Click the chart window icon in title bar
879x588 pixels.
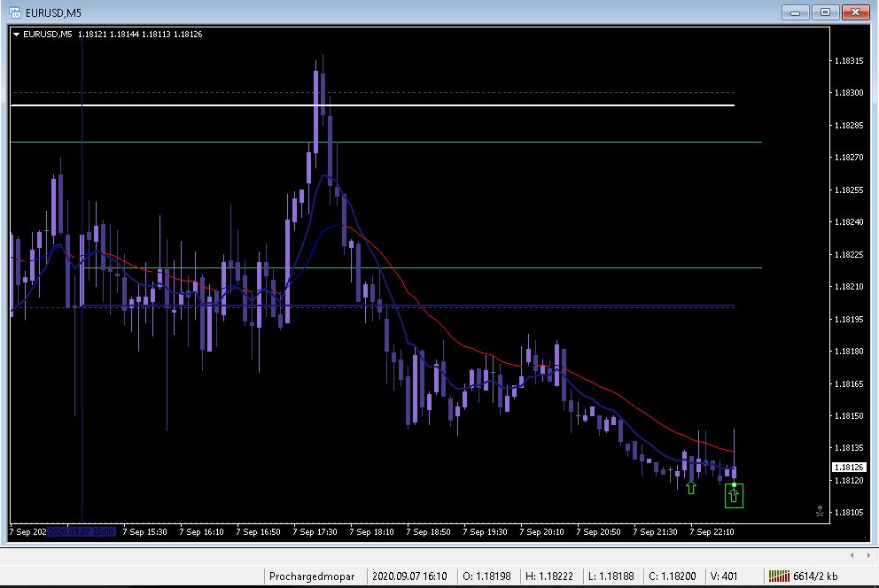(x=15, y=12)
